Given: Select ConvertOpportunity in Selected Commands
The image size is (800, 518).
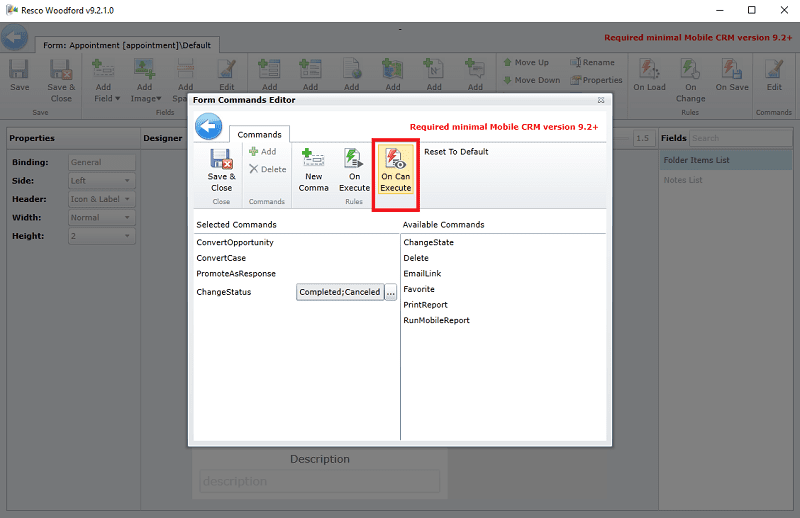Looking at the screenshot, I should coord(235,242).
